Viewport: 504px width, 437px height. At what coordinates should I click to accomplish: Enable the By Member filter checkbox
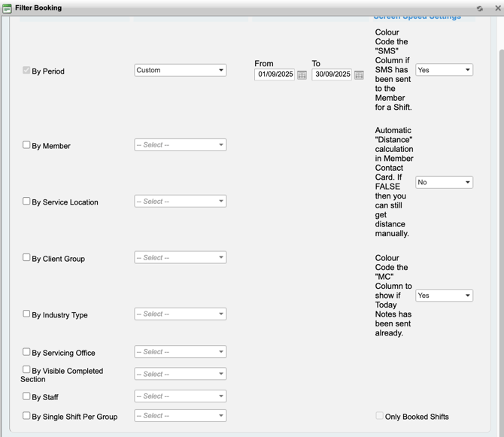point(26,145)
